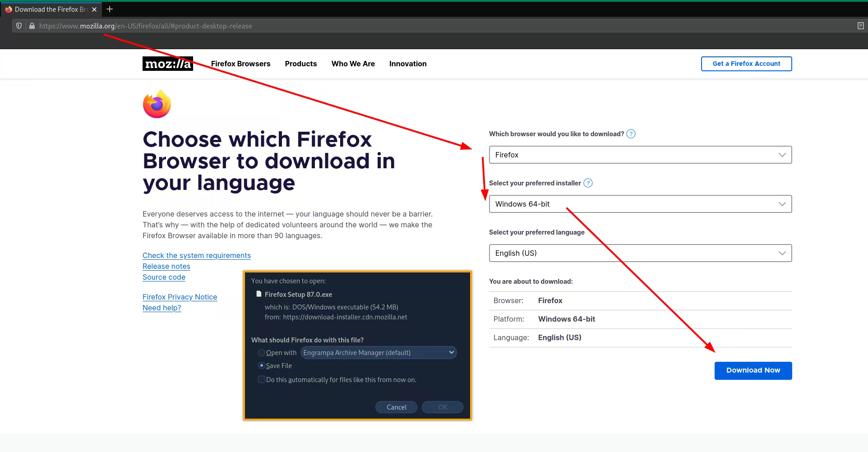868x452 pixels.
Task: Click the Platform Windows 64-bit summary value
Action: click(567, 319)
